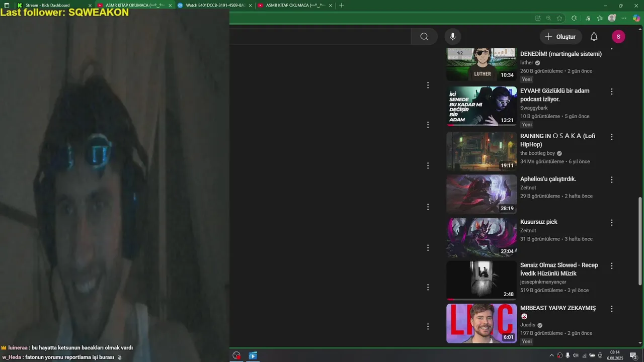Open more options for Aphelios'u çalıştırdık video
The image size is (644, 362).
point(612,179)
